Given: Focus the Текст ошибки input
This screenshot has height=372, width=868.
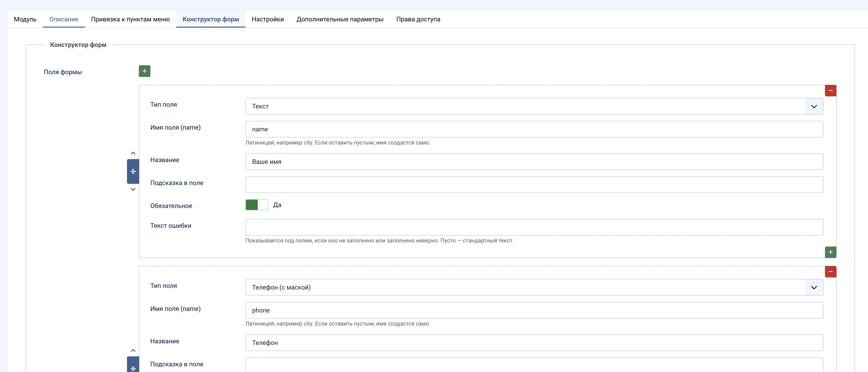Looking at the screenshot, I should (x=534, y=227).
